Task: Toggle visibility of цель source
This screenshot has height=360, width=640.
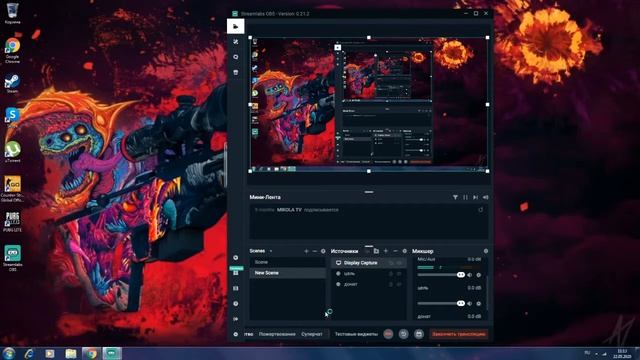Action: (399, 274)
